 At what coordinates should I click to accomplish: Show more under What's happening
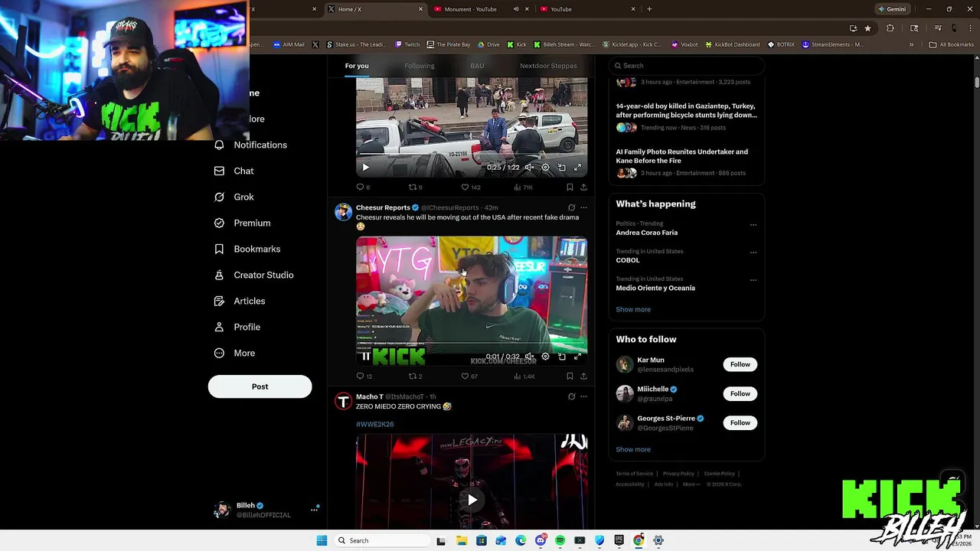633,309
